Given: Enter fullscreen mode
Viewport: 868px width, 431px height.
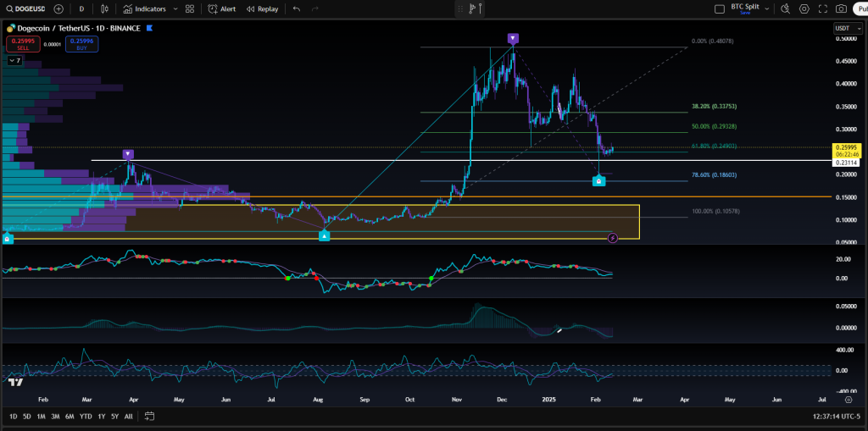Looking at the screenshot, I should (x=822, y=8).
